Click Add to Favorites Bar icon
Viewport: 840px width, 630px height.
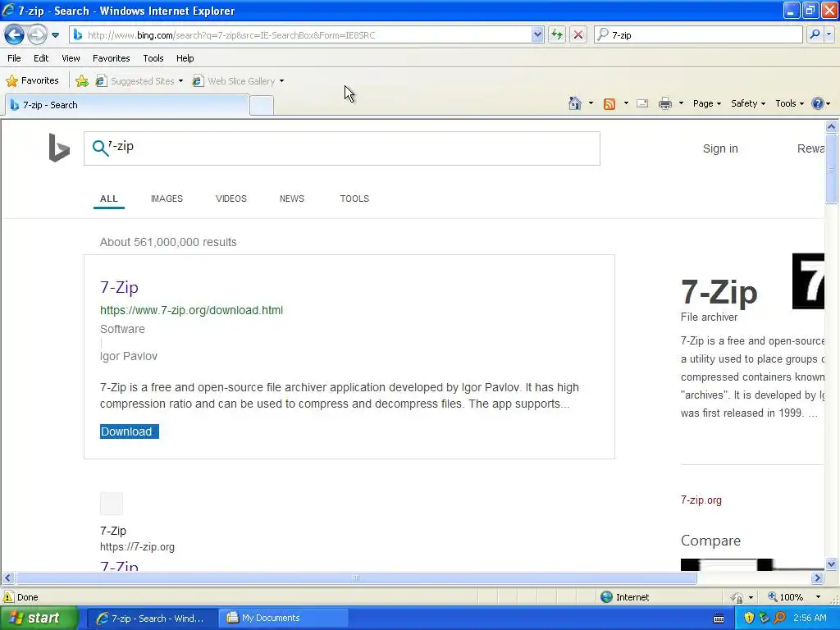click(x=82, y=81)
